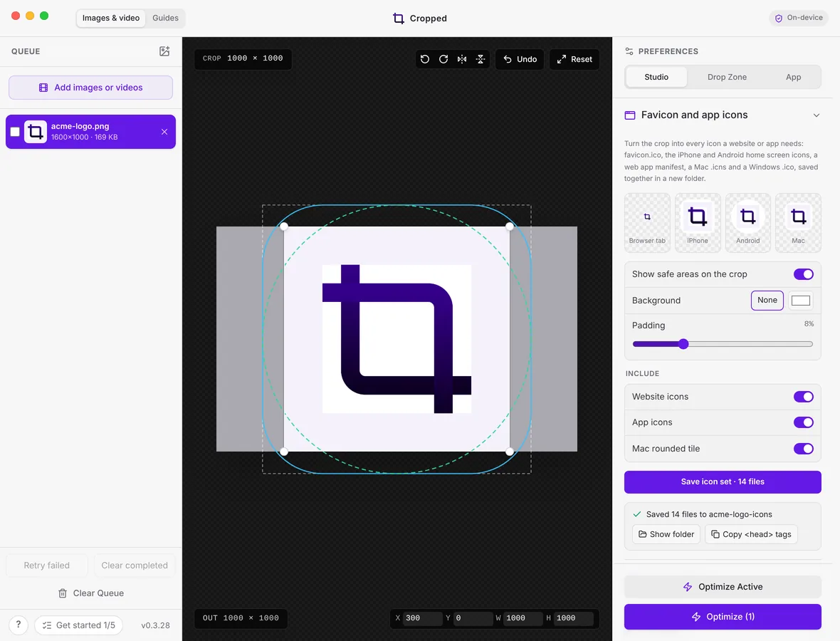The height and width of the screenshot is (641, 840).
Task: Rotate the crop clockwise
Action: [443, 59]
